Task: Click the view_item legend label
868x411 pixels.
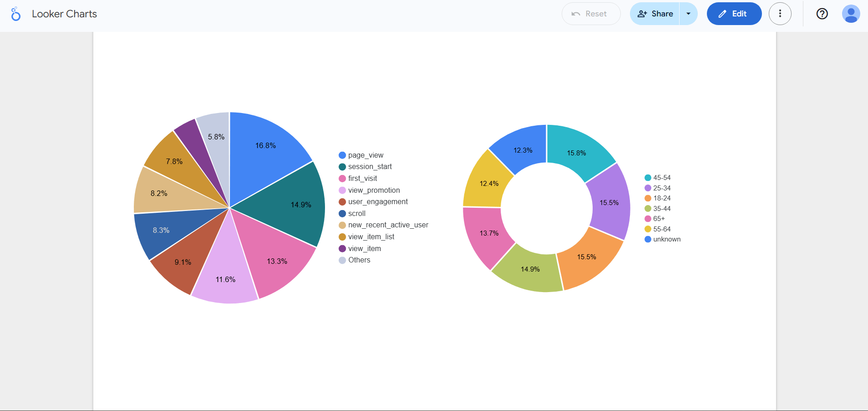Action: pyautogui.click(x=365, y=249)
